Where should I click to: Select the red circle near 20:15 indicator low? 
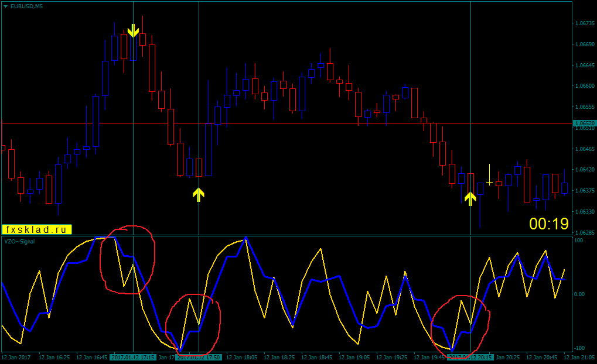(x=460, y=324)
